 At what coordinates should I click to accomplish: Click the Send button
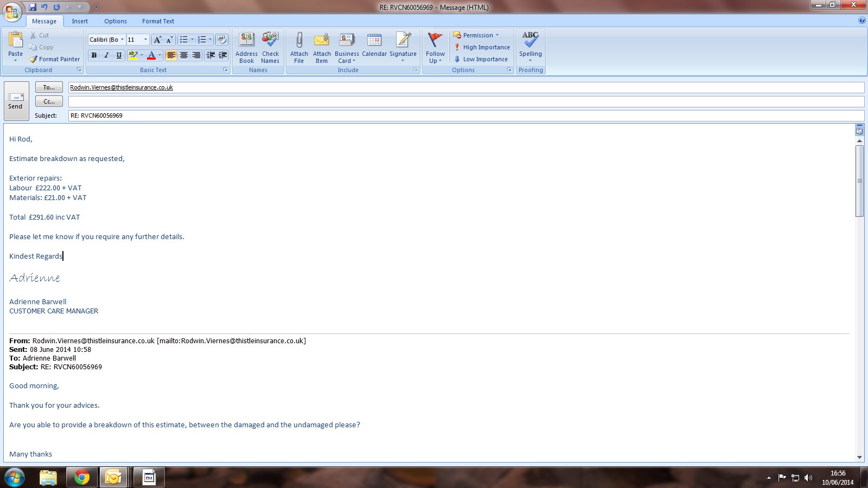coord(16,100)
